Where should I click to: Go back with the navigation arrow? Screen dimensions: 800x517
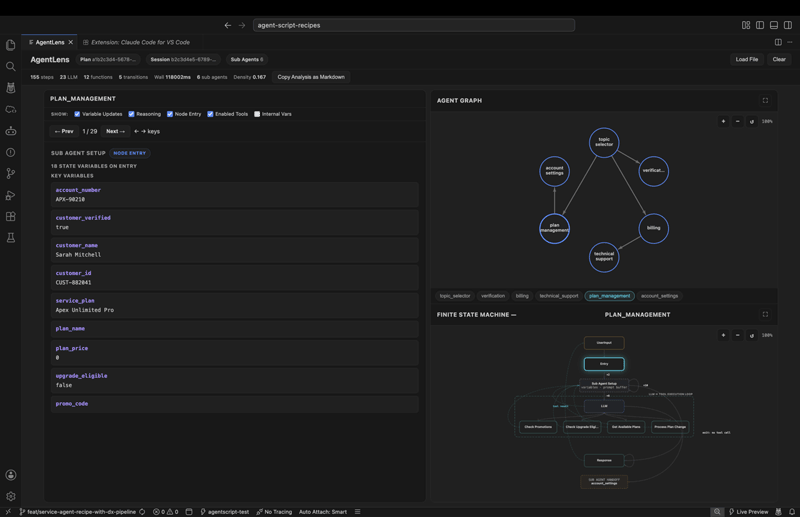click(228, 25)
